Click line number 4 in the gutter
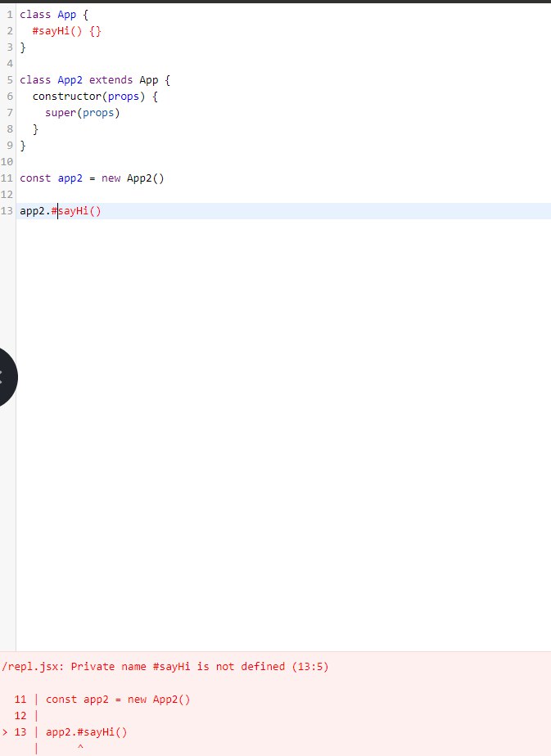 (x=10, y=64)
